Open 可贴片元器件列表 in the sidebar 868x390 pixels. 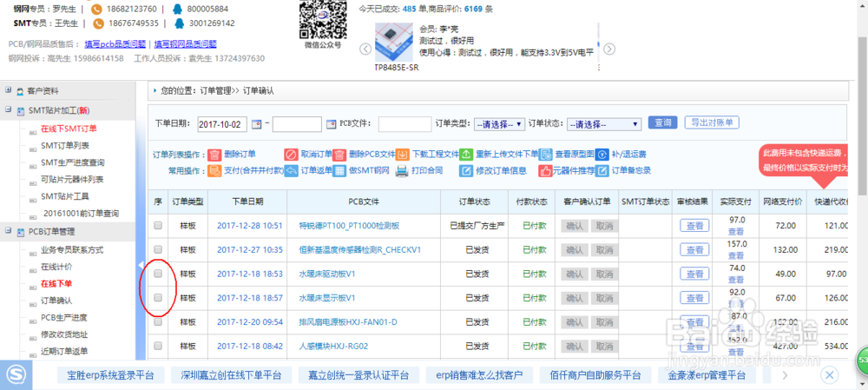[72, 180]
